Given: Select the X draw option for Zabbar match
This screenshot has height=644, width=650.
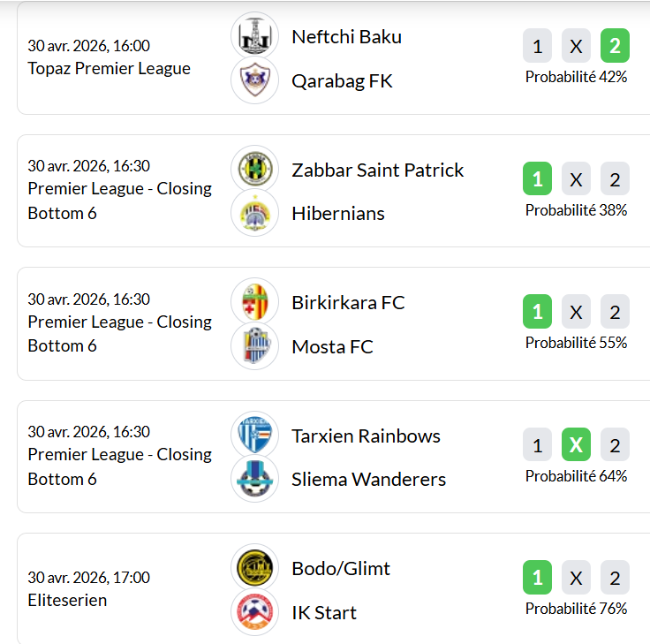Looking at the screenshot, I should 576,179.
